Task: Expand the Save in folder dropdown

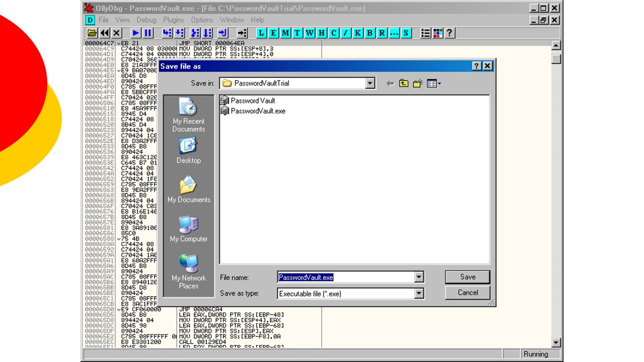Action: pyautogui.click(x=370, y=83)
